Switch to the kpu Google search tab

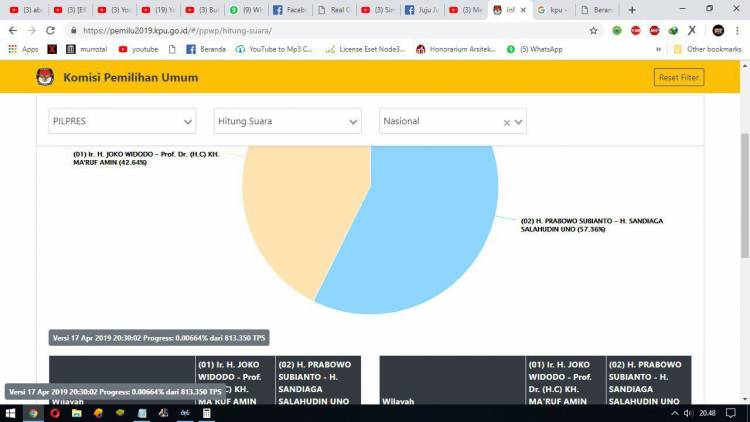click(x=553, y=10)
